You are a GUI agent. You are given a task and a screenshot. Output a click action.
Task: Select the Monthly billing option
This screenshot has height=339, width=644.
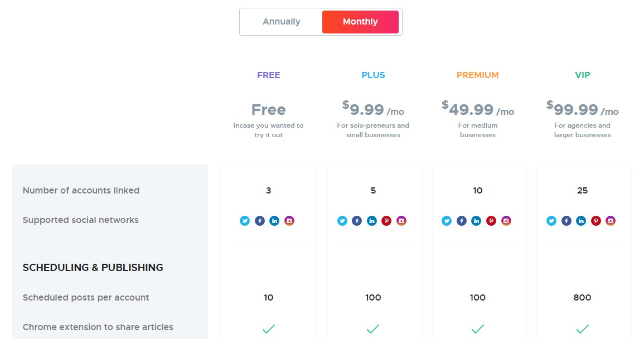click(360, 21)
